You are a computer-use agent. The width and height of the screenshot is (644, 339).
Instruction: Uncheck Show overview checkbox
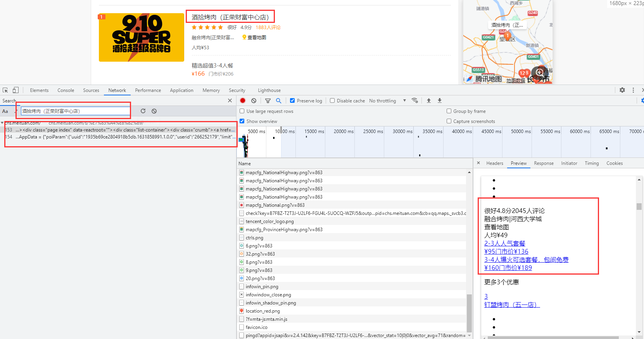tap(242, 121)
